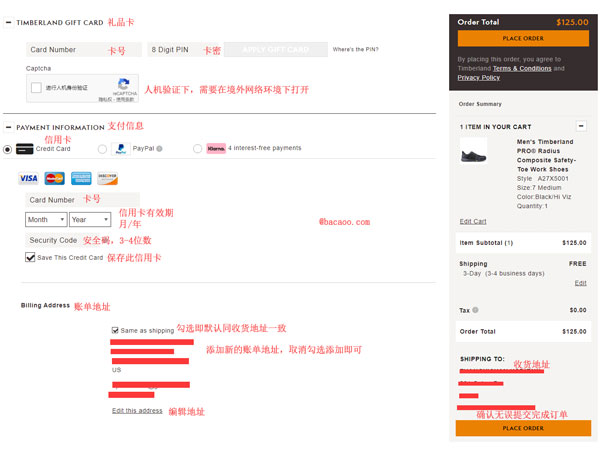This screenshot has width=600, height=450.
Task: Collapse the cart items summary
Action: 581,126
